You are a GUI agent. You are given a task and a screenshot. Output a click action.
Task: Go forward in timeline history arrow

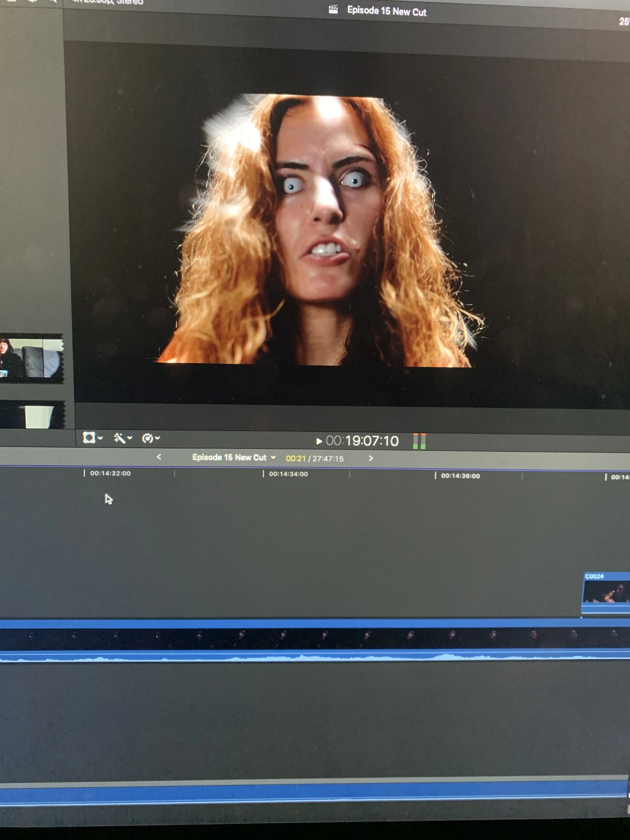371,459
